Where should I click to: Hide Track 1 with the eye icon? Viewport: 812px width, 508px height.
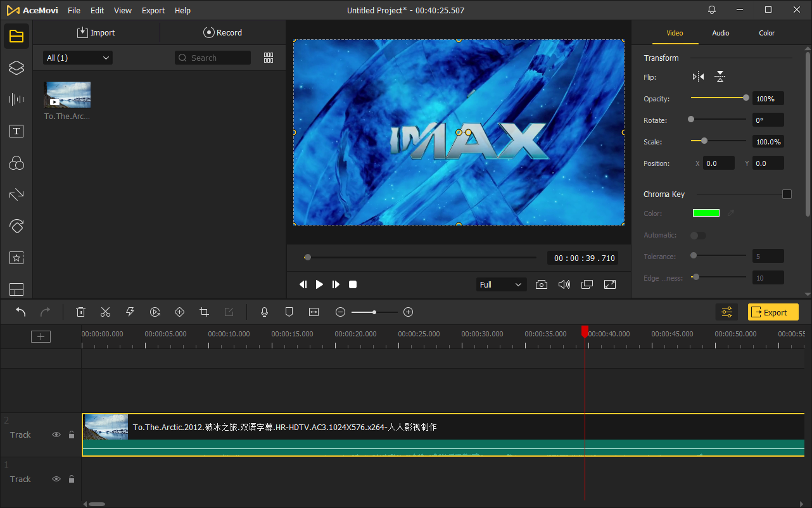56,479
